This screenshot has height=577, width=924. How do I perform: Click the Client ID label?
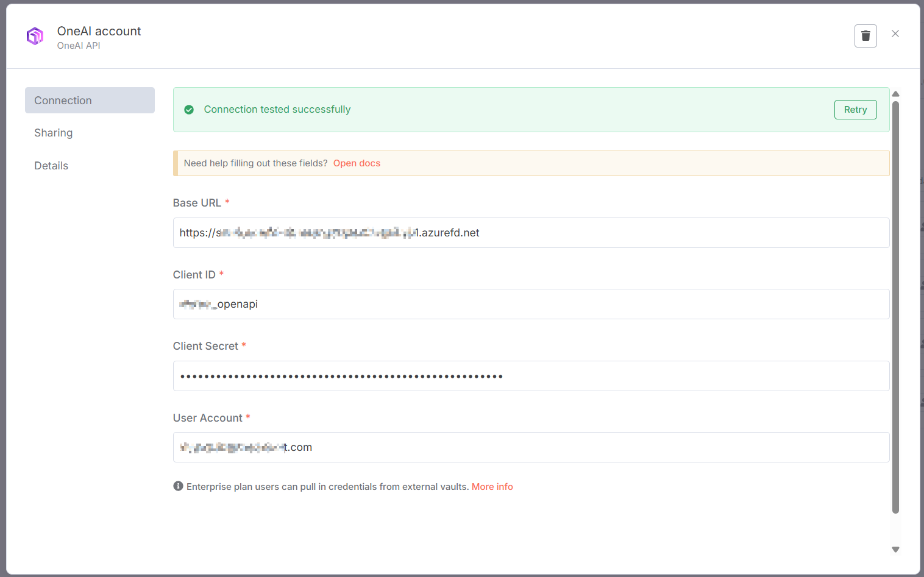click(x=194, y=275)
